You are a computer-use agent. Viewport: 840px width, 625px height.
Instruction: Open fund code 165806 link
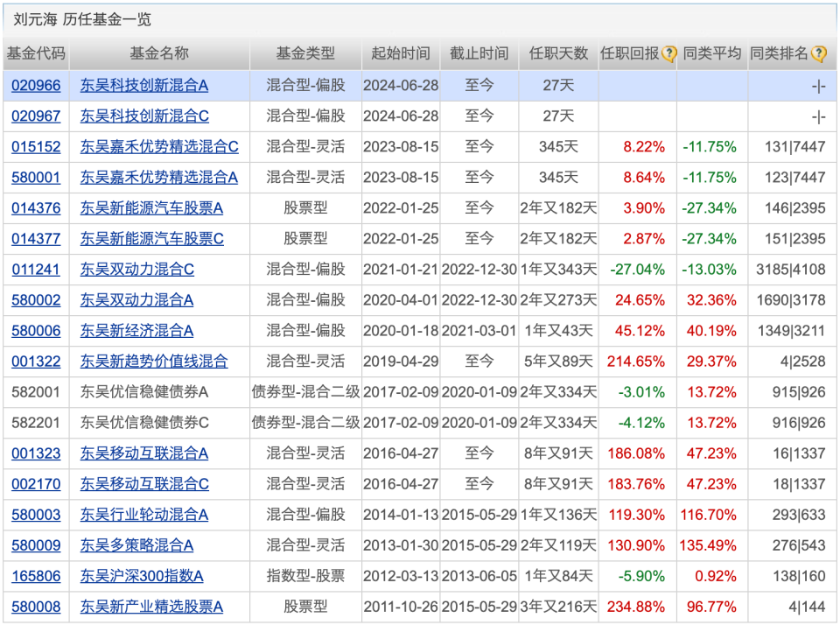point(36,576)
